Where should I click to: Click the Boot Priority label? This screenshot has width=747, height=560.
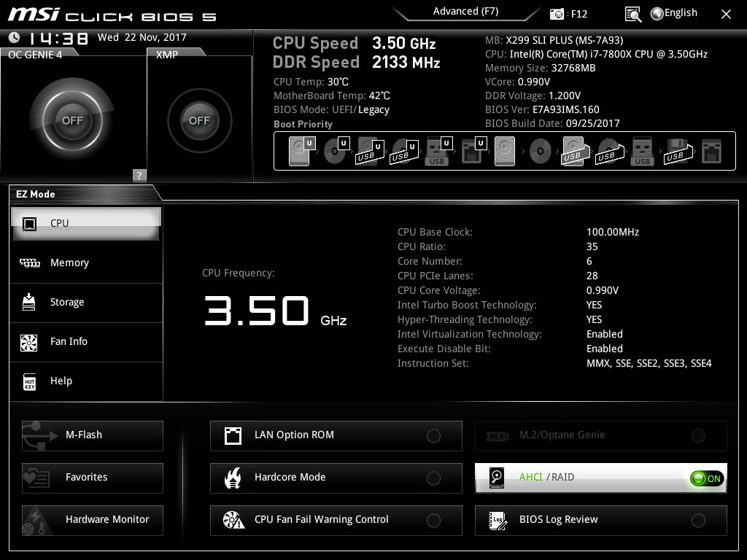(x=303, y=124)
